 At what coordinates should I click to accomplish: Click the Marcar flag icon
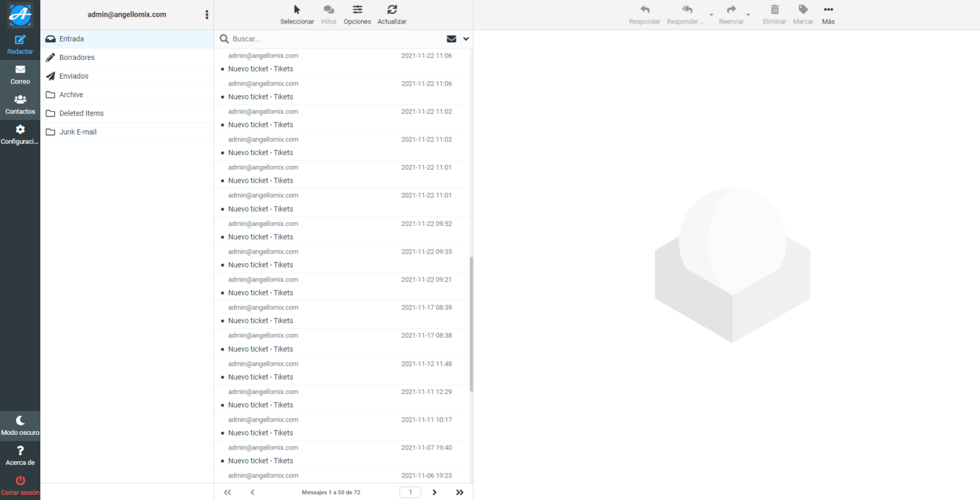(x=803, y=10)
